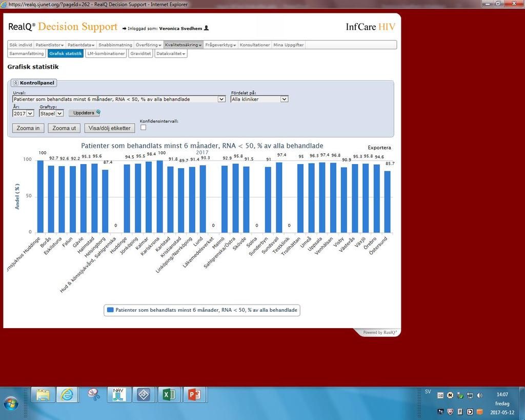Click the SV language indicator
The image size is (525, 420).
click(428, 391)
